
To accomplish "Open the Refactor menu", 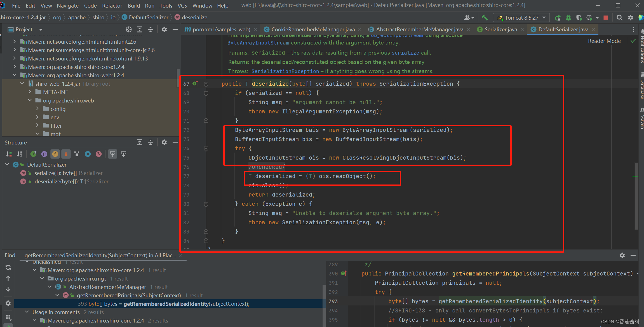I will (x=112, y=5).
